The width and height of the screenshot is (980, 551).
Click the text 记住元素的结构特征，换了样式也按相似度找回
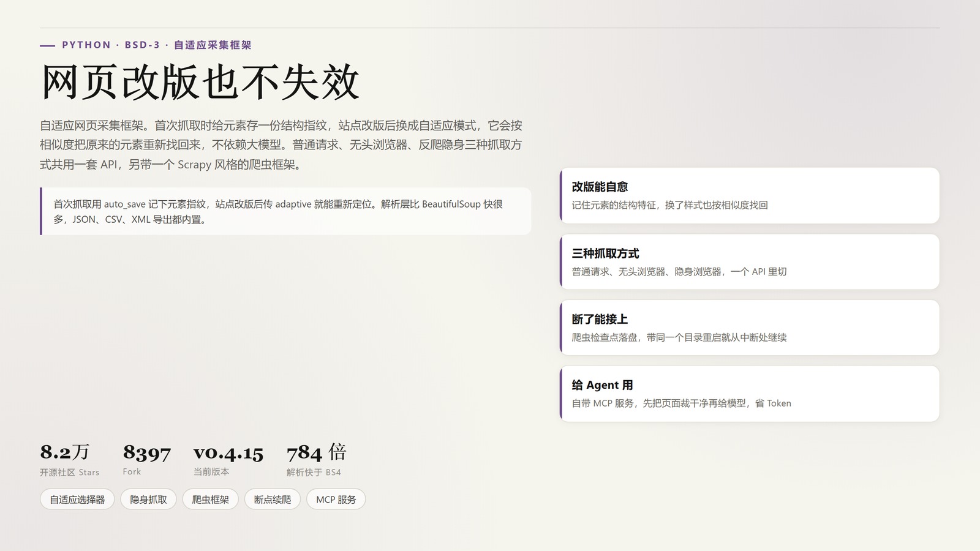[x=669, y=205]
